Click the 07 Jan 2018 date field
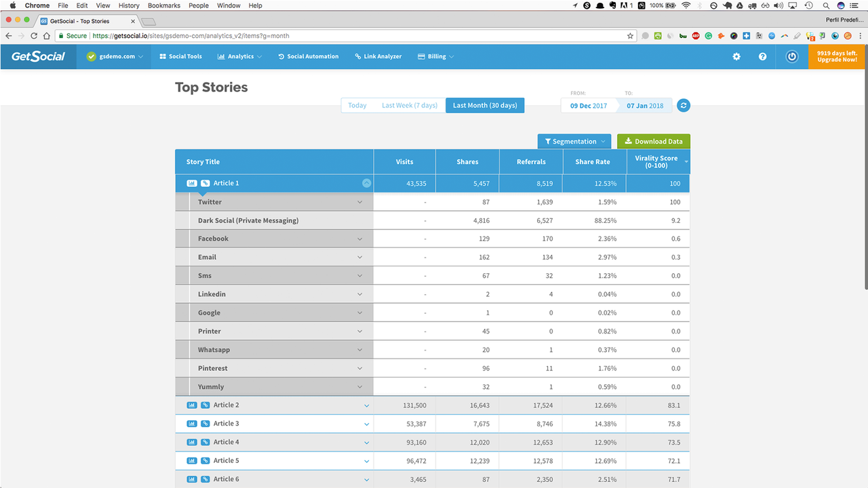This screenshot has height=488, width=868. pos(644,106)
